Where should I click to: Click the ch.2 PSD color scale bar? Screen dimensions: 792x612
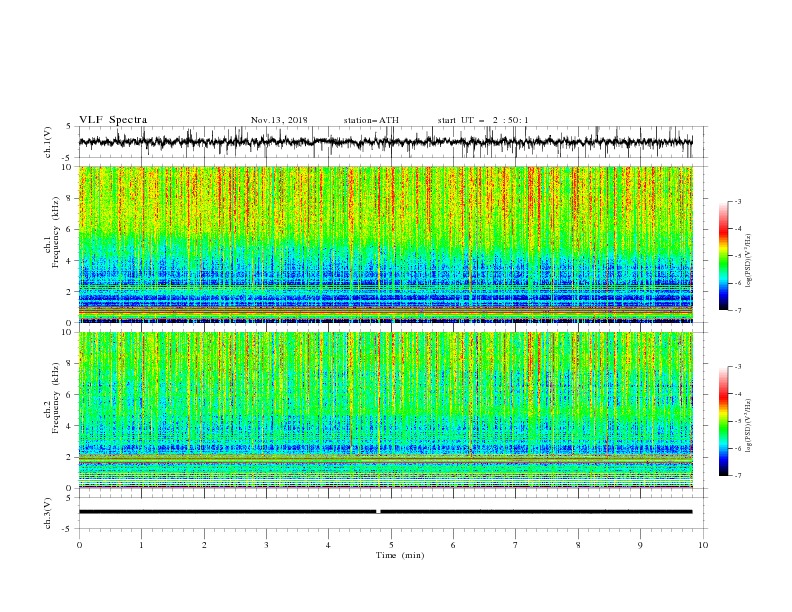click(723, 421)
